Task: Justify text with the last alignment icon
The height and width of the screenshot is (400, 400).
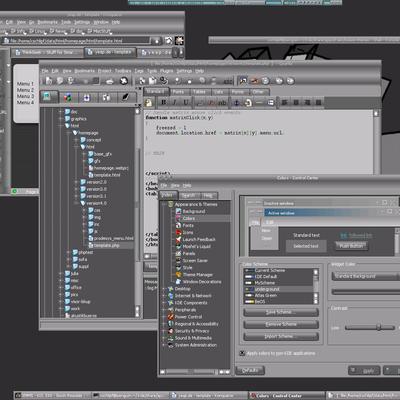Action: tap(318, 103)
